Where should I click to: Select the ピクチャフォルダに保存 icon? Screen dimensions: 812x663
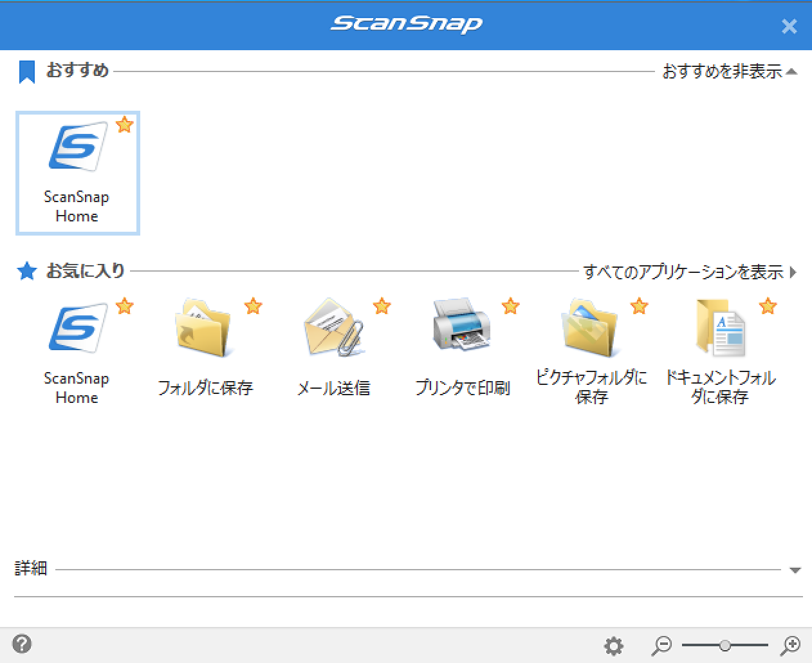pos(591,328)
